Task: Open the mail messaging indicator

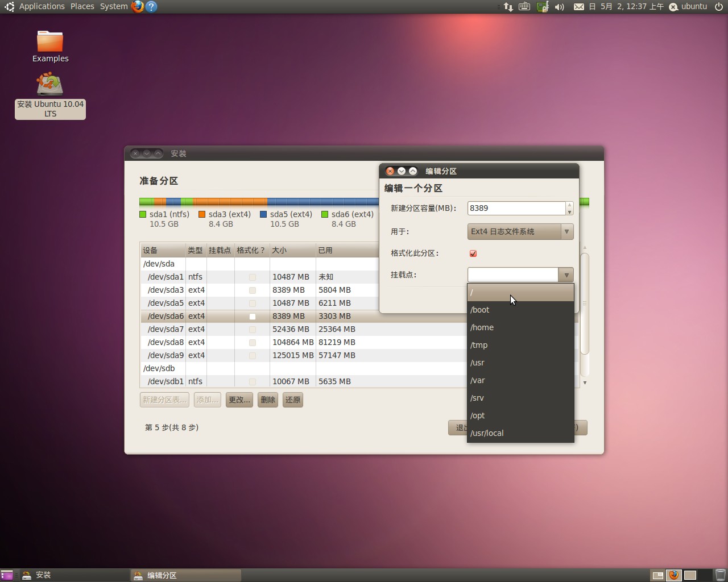Action: pos(578,7)
